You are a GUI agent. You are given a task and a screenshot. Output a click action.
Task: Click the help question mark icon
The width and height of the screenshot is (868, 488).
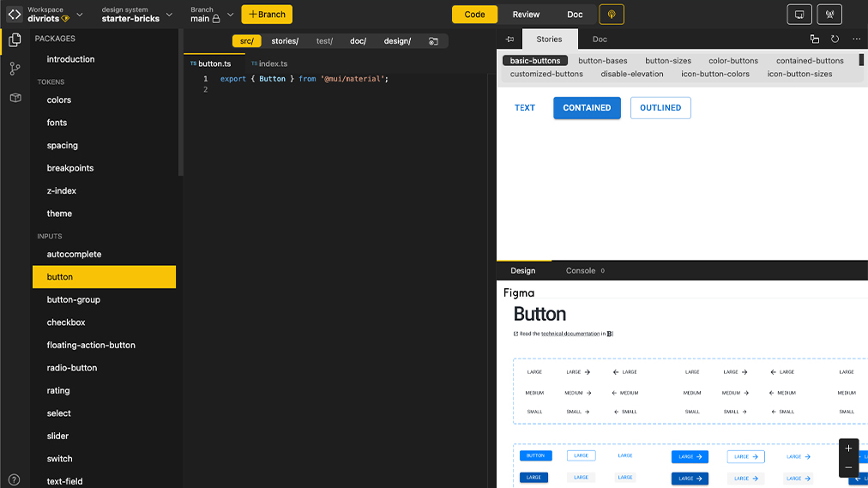15,479
